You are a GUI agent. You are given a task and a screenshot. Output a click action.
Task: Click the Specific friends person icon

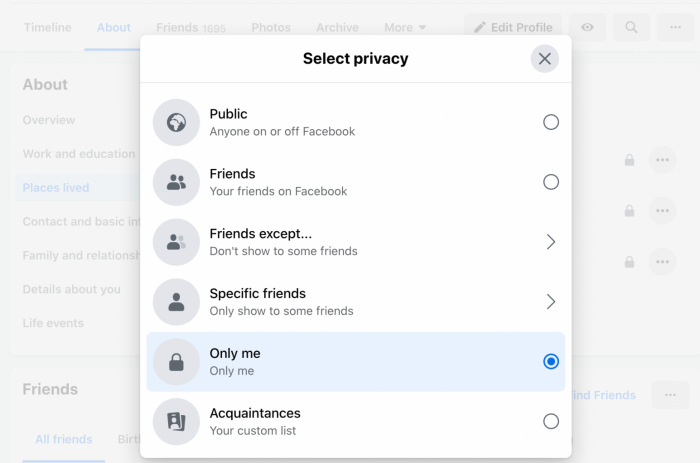coord(177,302)
